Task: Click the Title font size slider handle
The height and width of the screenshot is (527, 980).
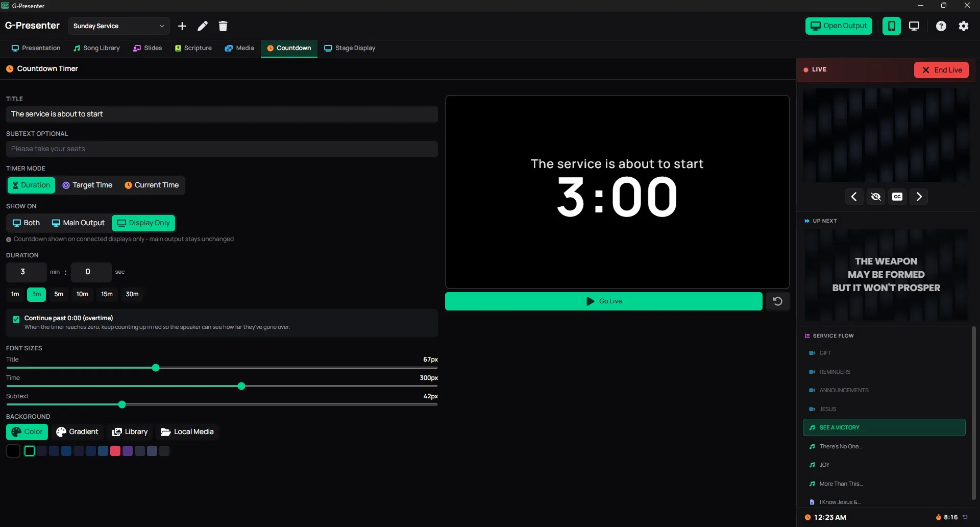Action: click(156, 368)
